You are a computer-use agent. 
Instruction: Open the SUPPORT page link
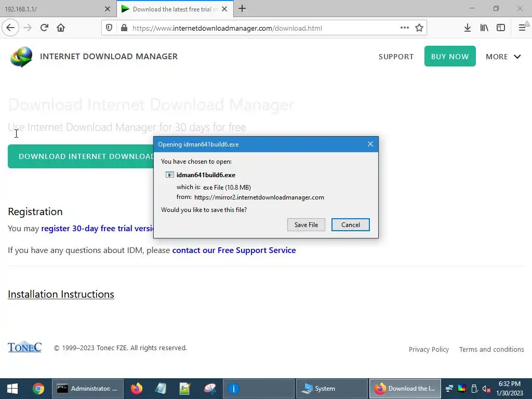click(396, 57)
